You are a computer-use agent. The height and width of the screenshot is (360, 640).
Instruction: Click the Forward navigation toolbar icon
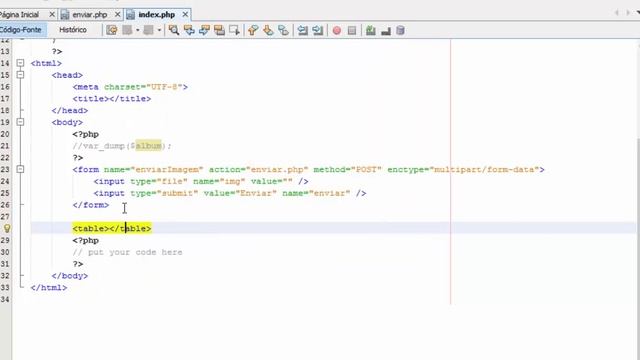149,30
